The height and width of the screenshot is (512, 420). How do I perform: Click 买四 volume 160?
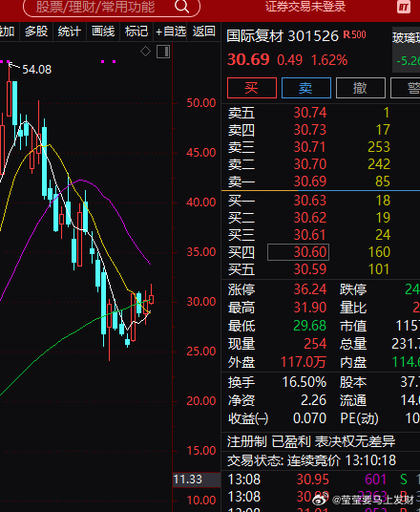point(379,252)
